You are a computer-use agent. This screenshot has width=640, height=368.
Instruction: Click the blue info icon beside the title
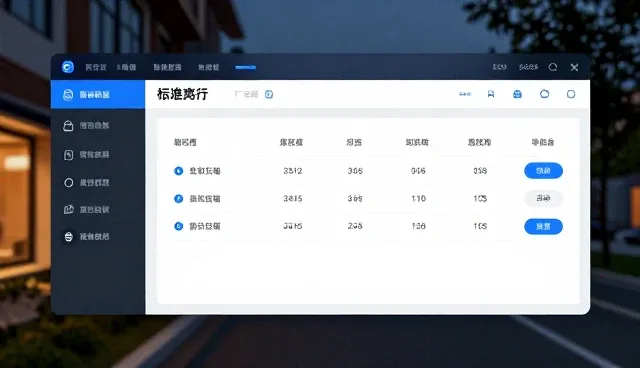pos(269,94)
